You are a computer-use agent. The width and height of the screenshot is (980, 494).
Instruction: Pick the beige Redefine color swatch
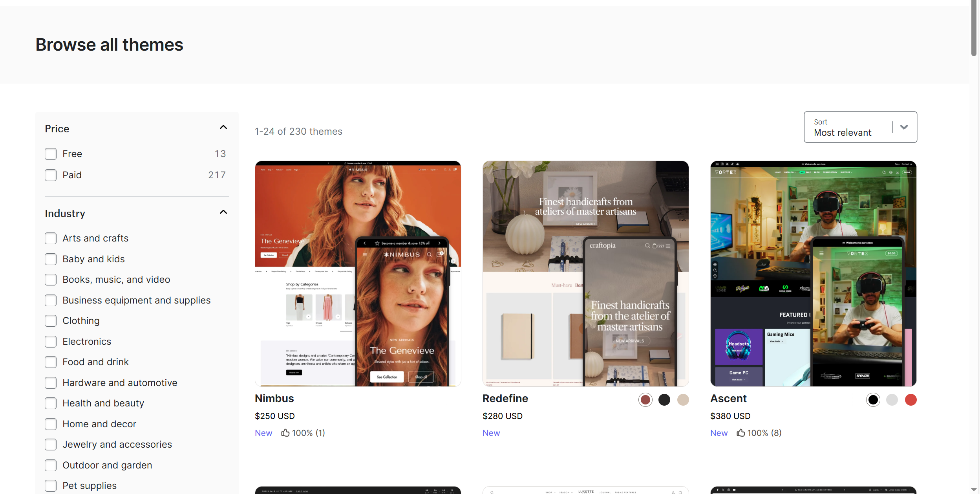(683, 400)
